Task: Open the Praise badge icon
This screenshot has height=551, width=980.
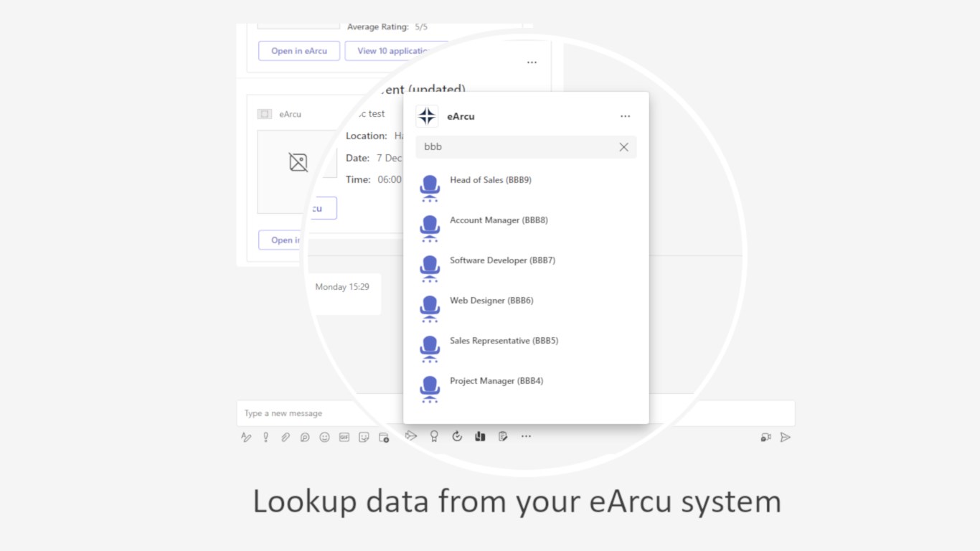Action: click(x=434, y=435)
